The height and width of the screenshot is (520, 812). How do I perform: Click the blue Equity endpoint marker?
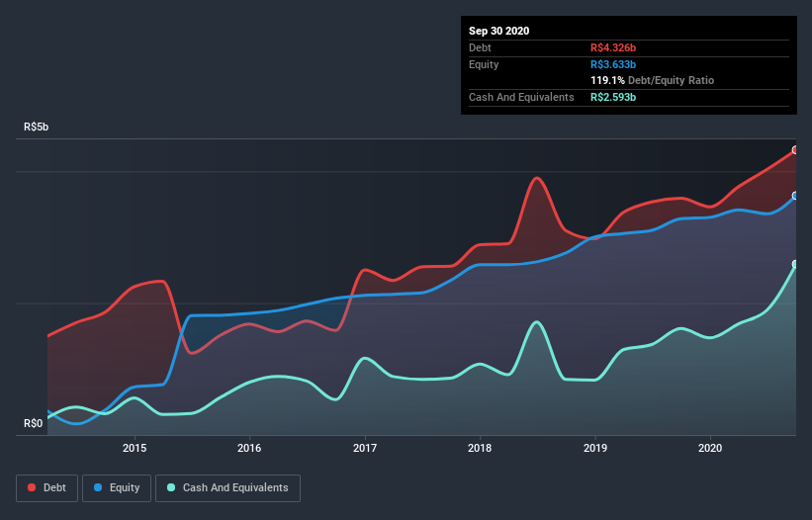795,196
